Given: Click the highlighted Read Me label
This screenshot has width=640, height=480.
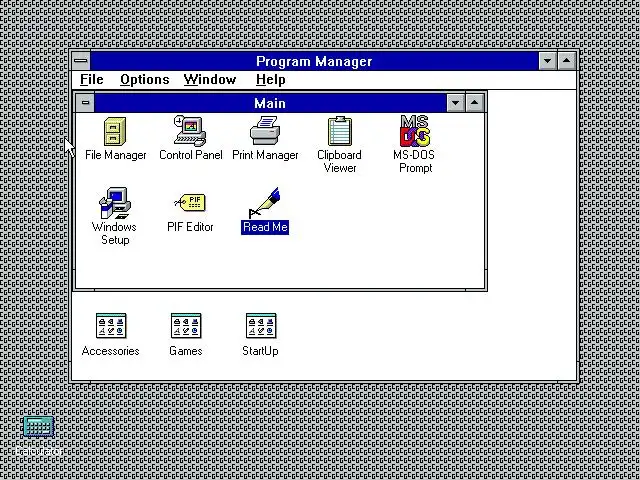Looking at the screenshot, I should click(265, 227).
